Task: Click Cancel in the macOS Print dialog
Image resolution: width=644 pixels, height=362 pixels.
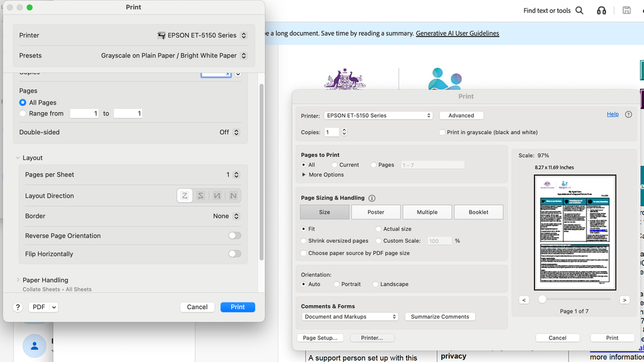Action: [x=197, y=307]
